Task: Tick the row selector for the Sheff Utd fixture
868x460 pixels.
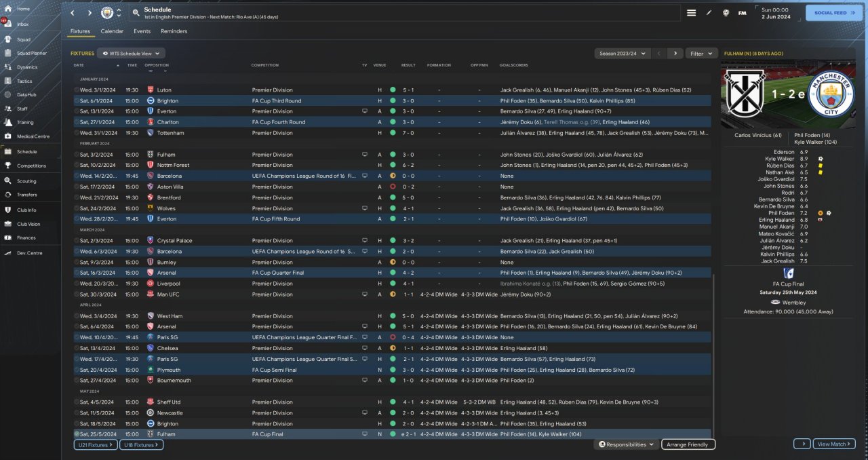Action: tap(77, 402)
